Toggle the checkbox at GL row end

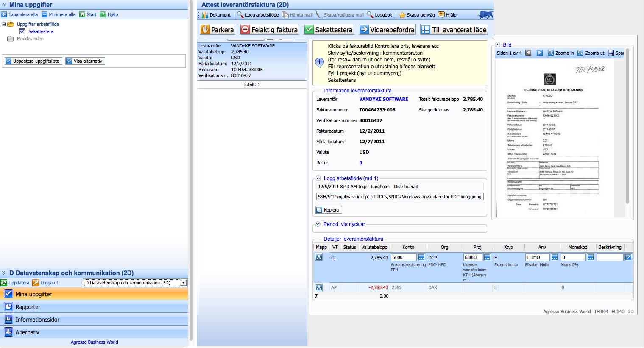[628, 257]
